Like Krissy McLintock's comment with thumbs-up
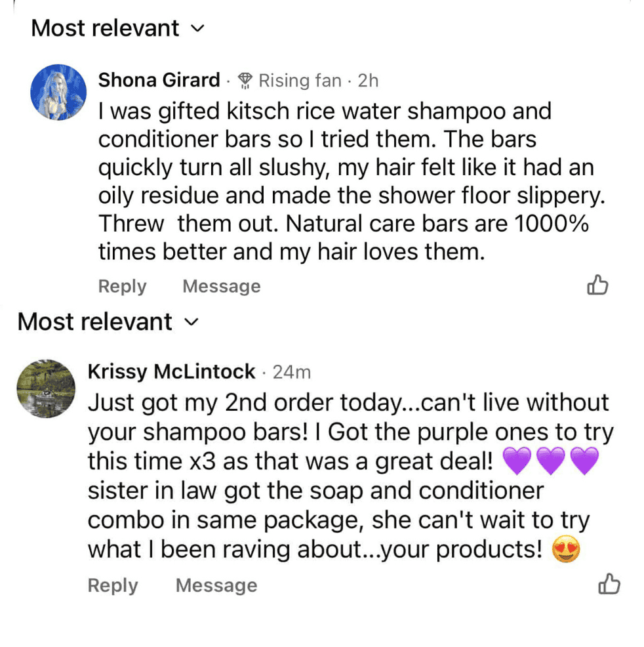644x647 pixels. coord(609,584)
